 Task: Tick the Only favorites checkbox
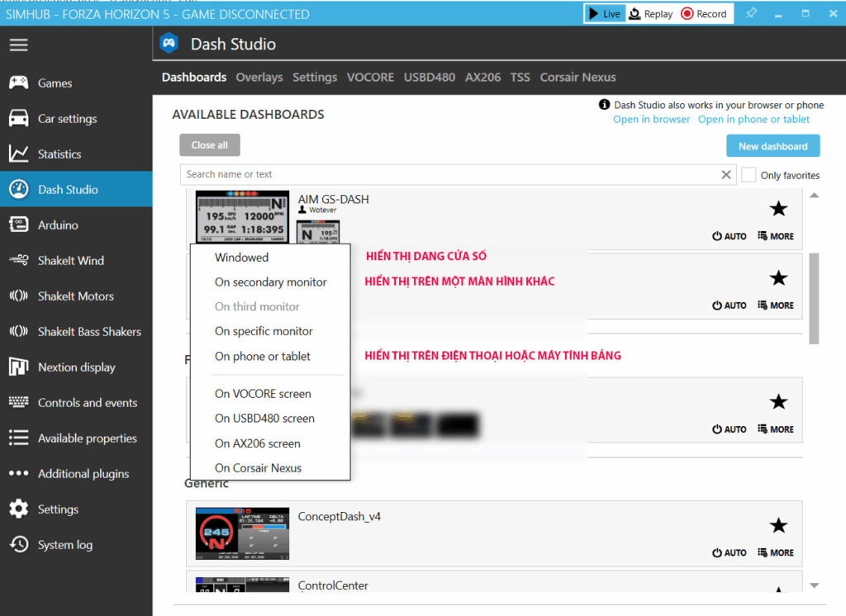tap(749, 175)
